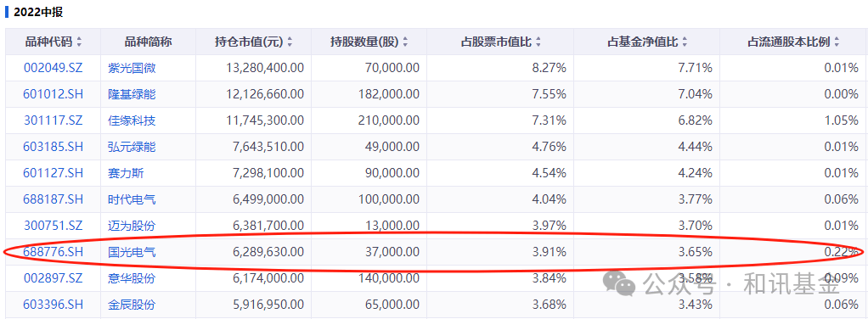Screen dimensions: 868x319
Task: Sort by 持股数量(股) column arrows
Action: coord(405,42)
